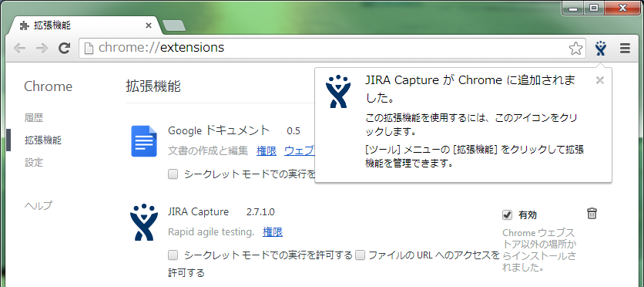
Task: Open ヘルプ in Chrome sidebar
Action: point(39,205)
